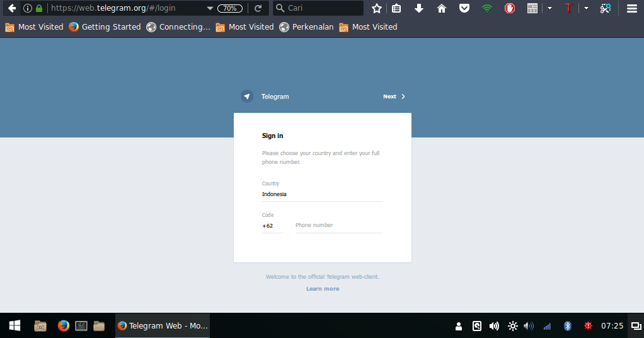Show bookmarks list icon
The image size is (644, 338).
point(396,8)
